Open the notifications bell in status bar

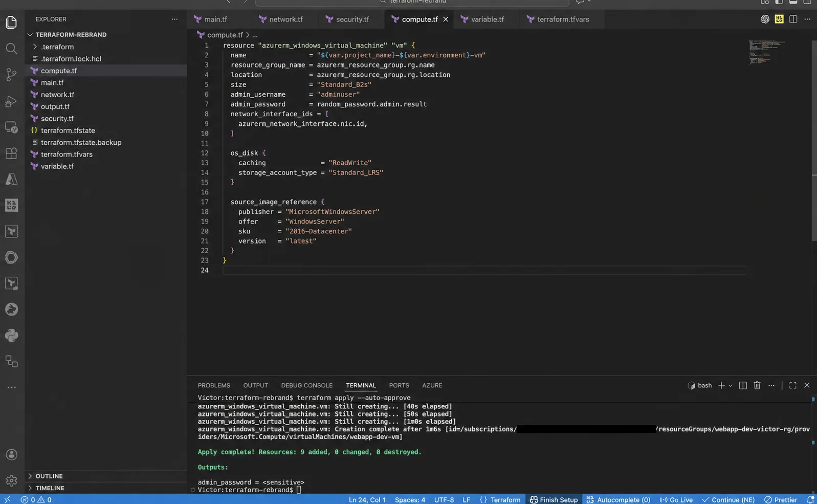[810, 499]
